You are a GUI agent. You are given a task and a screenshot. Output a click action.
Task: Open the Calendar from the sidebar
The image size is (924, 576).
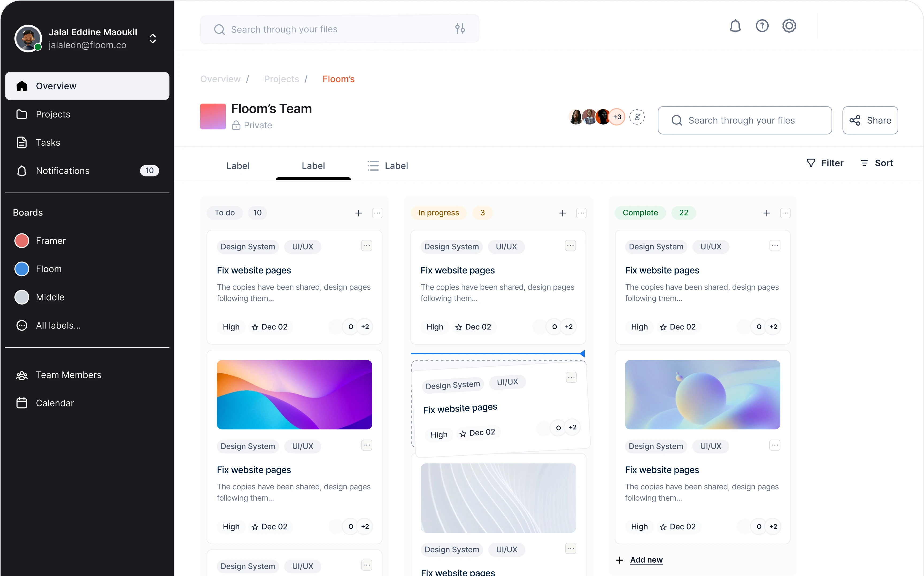[55, 403]
